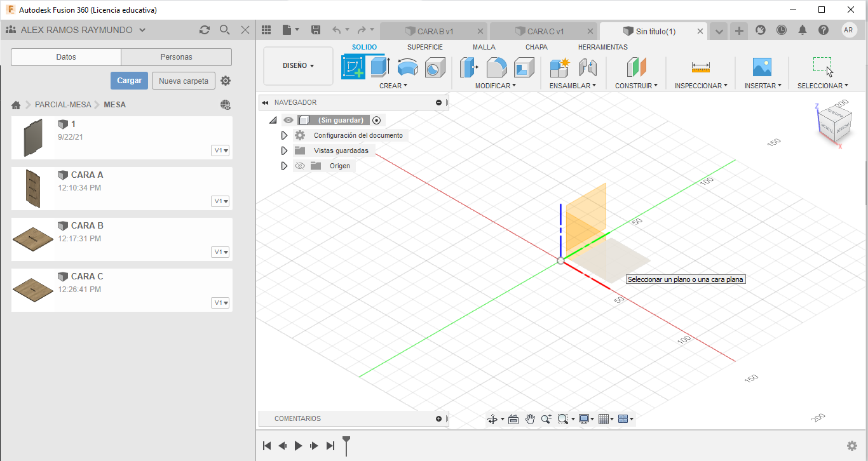
Task: Show the data panel grid icon
Action: [266, 30]
